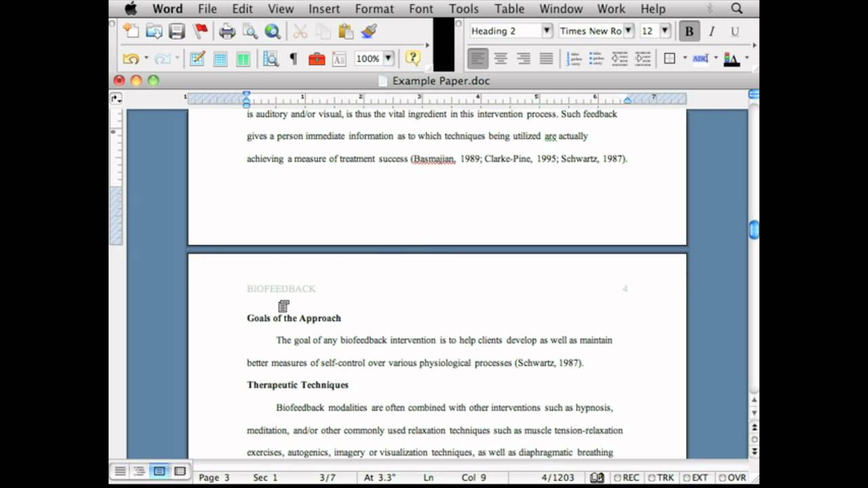Open the Tools menu

tap(464, 9)
